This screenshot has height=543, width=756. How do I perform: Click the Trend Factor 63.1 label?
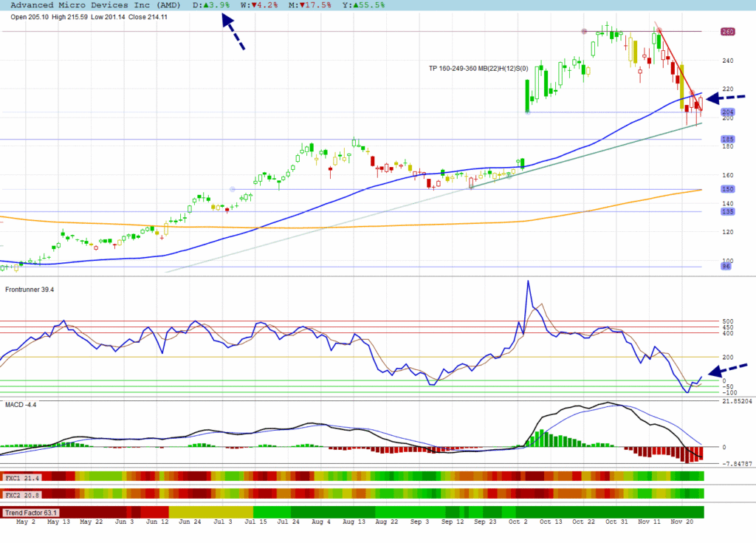tap(31, 512)
